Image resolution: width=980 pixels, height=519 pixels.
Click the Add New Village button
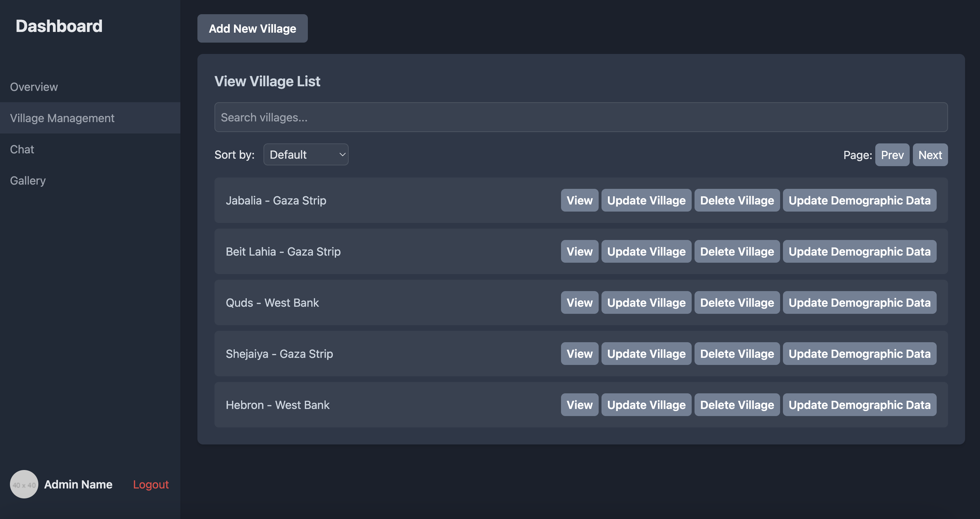click(252, 28)
